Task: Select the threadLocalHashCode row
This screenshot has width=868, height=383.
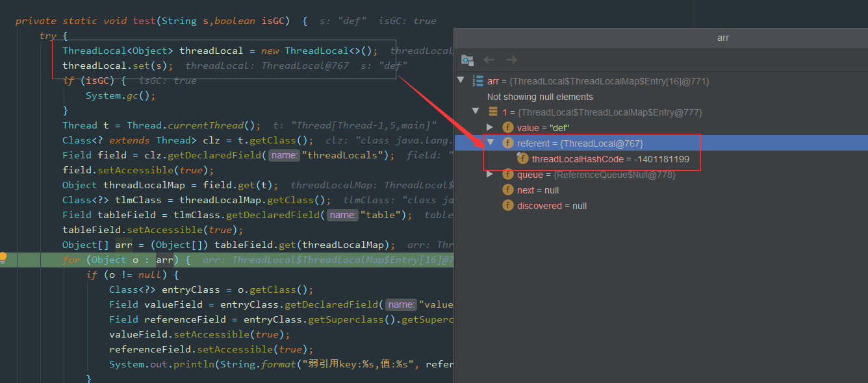Action: click(x=610, y=159)
